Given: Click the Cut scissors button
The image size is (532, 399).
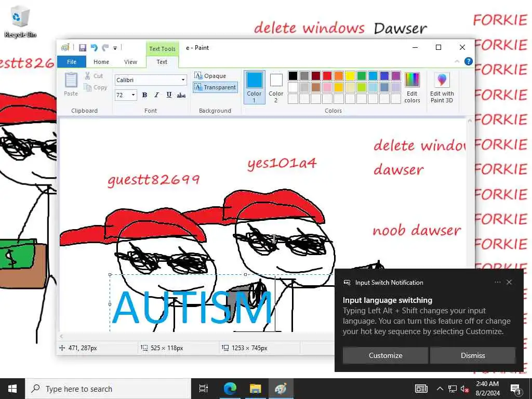Looking at the screenshot, I should tap(94, 76).
